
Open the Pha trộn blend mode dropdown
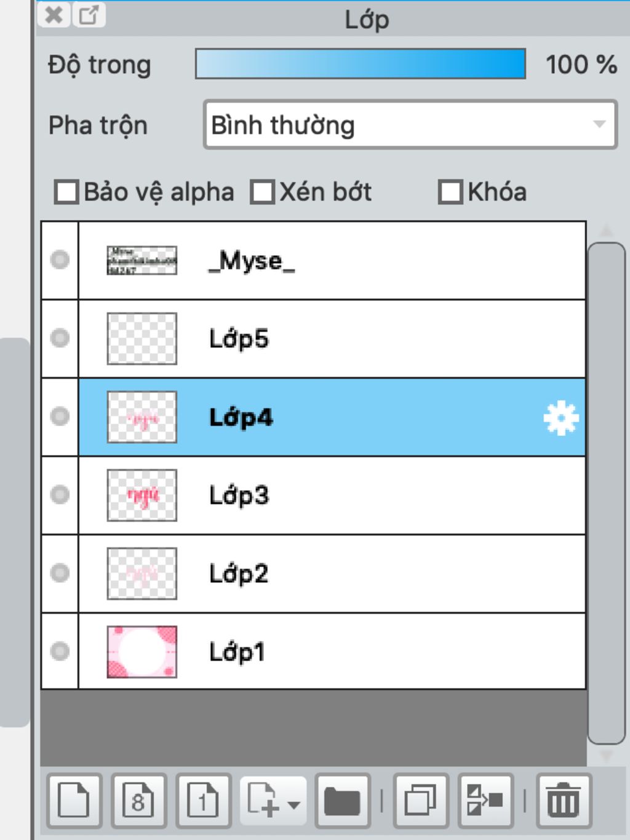pos(410,125)
